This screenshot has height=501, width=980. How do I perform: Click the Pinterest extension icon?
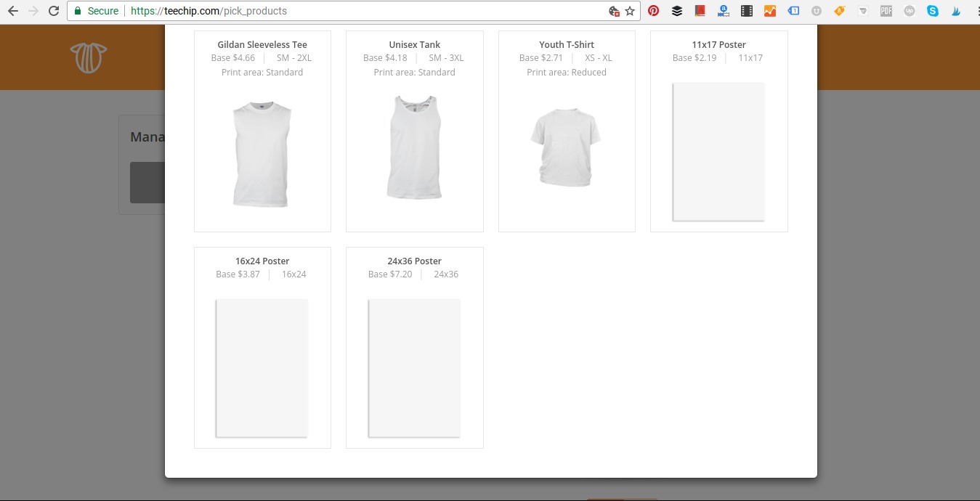(x=653, y=11)
